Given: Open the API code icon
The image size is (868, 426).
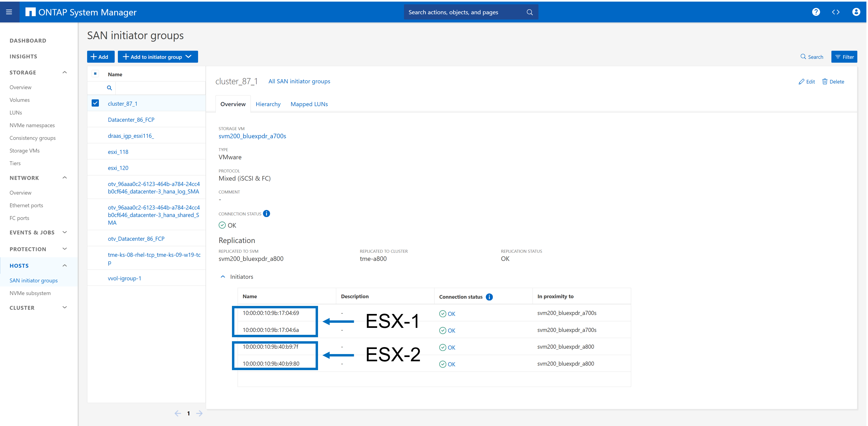Looking at the screenshot, I should pyautogui.click(x=836, y=12).
